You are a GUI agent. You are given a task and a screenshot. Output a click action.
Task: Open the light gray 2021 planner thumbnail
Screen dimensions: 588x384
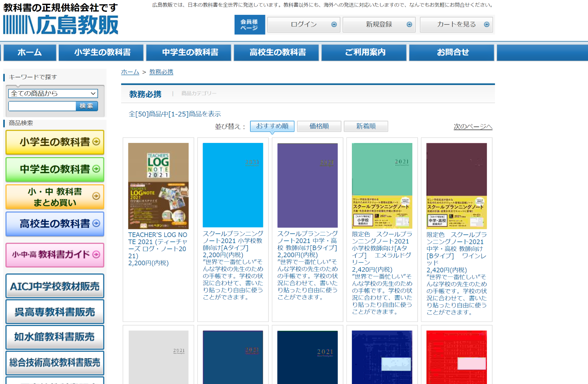(158, 357)
